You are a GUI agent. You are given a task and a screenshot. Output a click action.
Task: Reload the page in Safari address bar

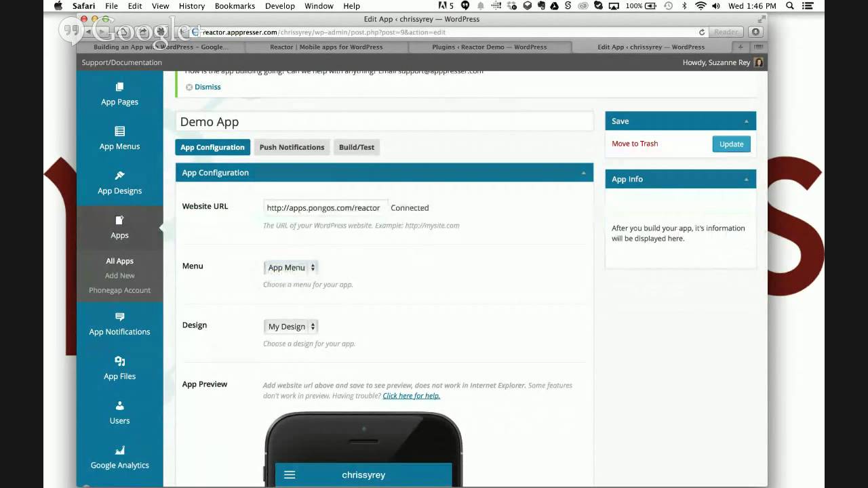click(702, 32)
